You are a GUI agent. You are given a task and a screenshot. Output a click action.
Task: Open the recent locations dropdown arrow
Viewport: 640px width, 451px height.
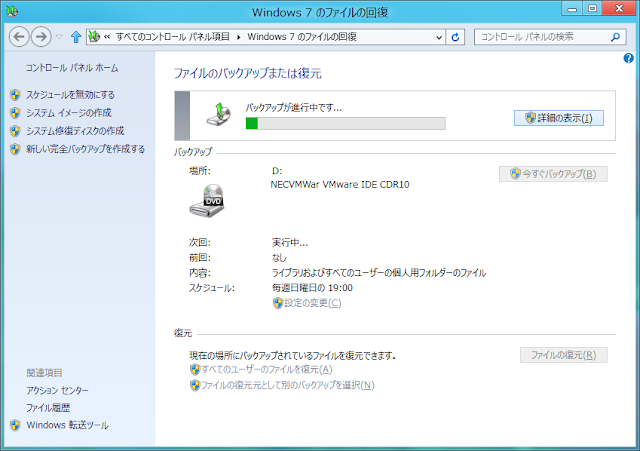point(59,37)
